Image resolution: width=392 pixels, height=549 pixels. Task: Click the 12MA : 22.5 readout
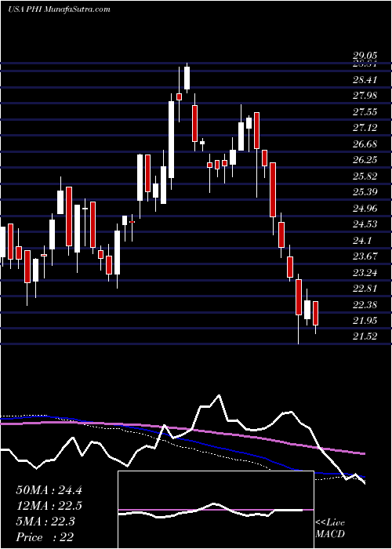pyautogui.click(x=49, y=506)
